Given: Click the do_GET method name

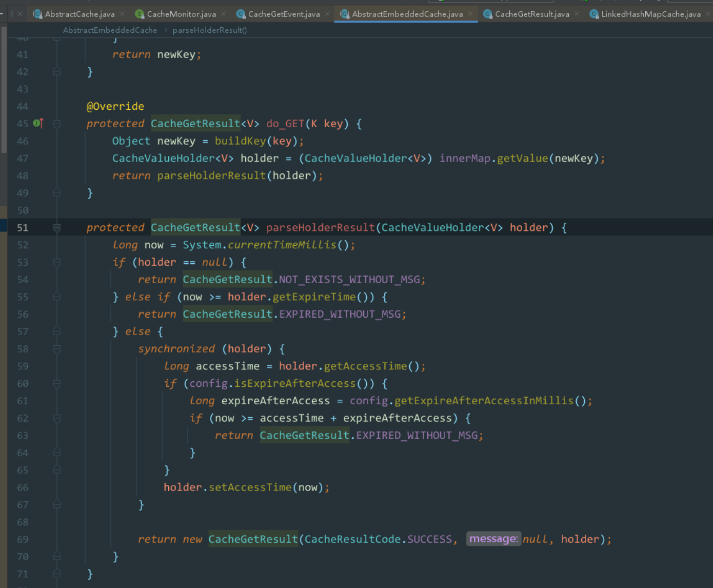Looking at the screenshot, I should pos(285,124).
